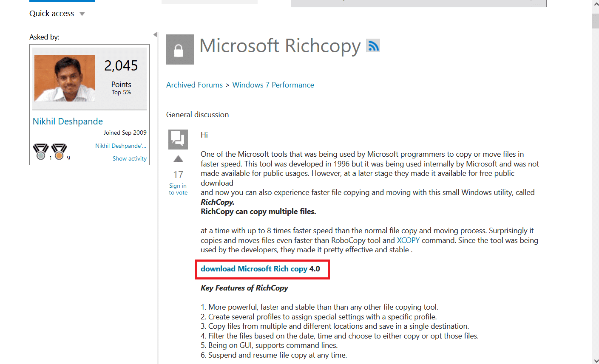Click download Microsoft Rich copy 4.0

click(253, 268)
